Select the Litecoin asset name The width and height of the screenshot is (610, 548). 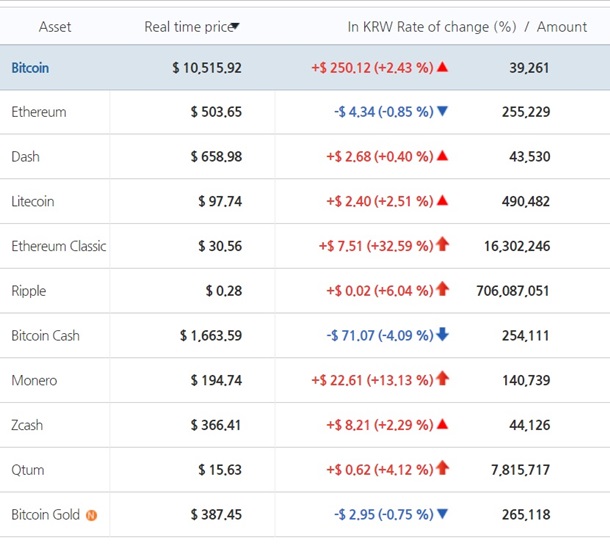point(33,201)
